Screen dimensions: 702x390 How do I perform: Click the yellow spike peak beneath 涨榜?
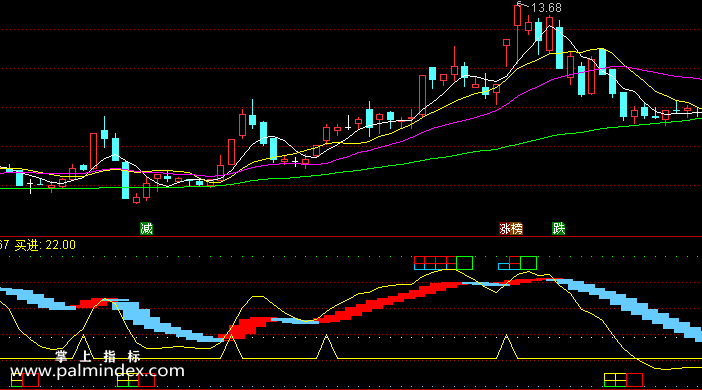point(506,336)
